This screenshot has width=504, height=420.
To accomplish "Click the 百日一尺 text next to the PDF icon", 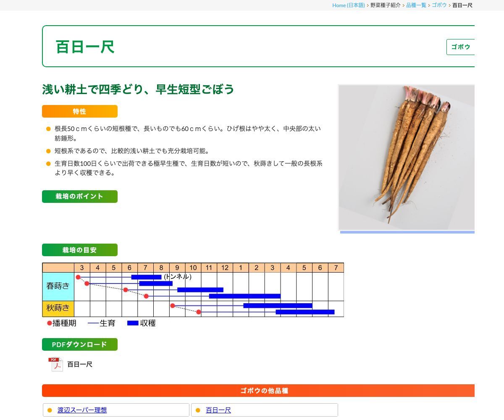I will [80, 365].
